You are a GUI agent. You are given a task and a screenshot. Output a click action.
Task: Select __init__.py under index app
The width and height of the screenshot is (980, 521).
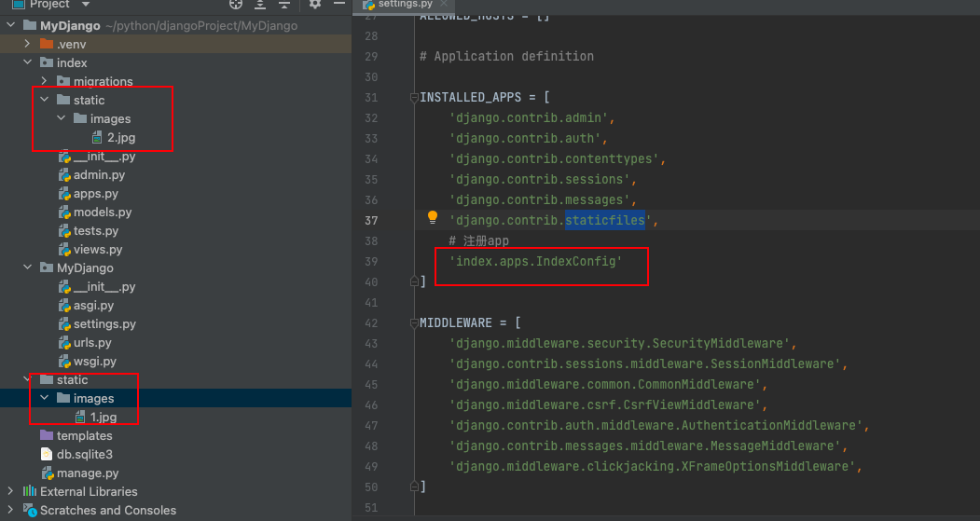104,157
